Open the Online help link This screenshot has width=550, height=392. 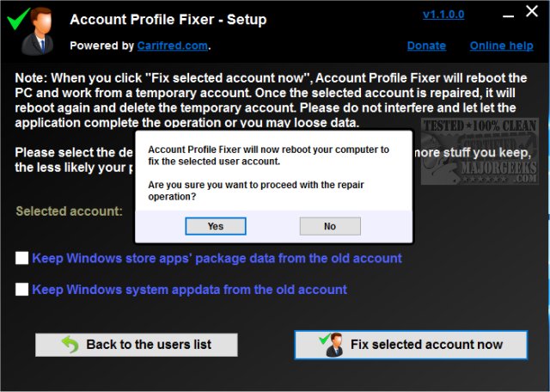[x=501, y=46]
